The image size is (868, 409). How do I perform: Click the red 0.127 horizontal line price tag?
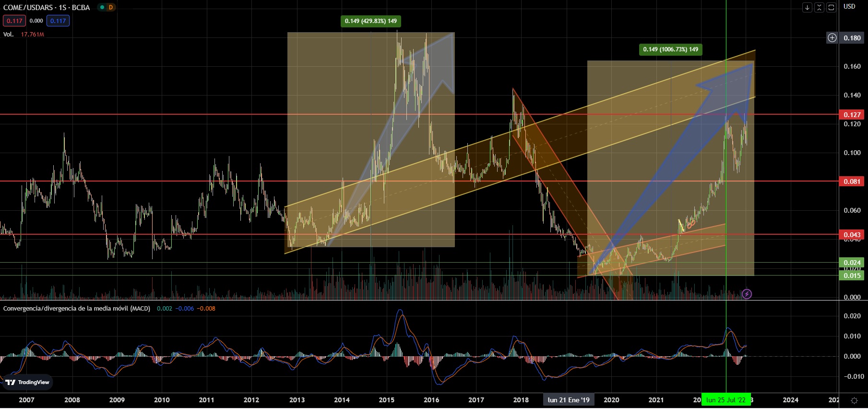[x=852, y=115]
